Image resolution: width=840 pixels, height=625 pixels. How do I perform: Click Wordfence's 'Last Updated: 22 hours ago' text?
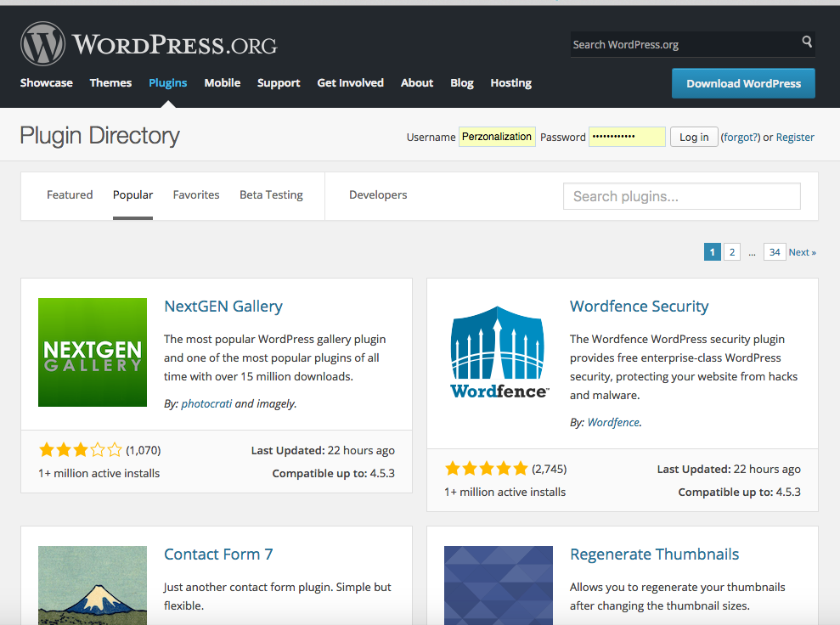click(729, 469)
